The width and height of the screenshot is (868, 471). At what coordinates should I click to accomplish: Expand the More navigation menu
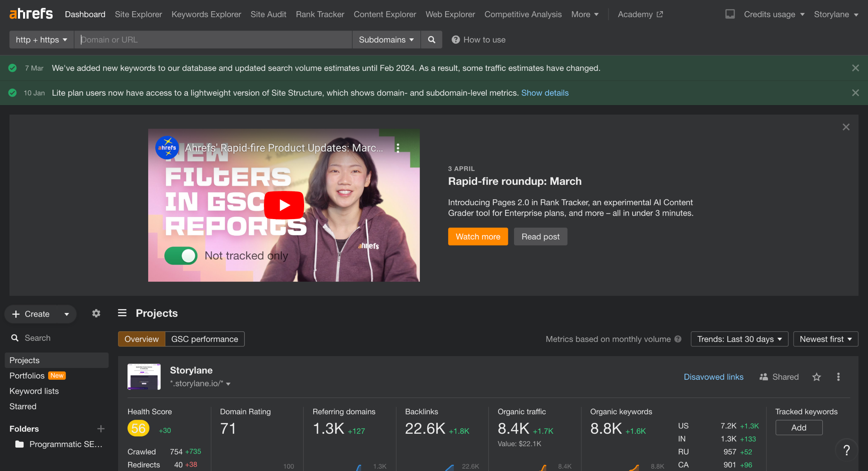coord(585,14)
